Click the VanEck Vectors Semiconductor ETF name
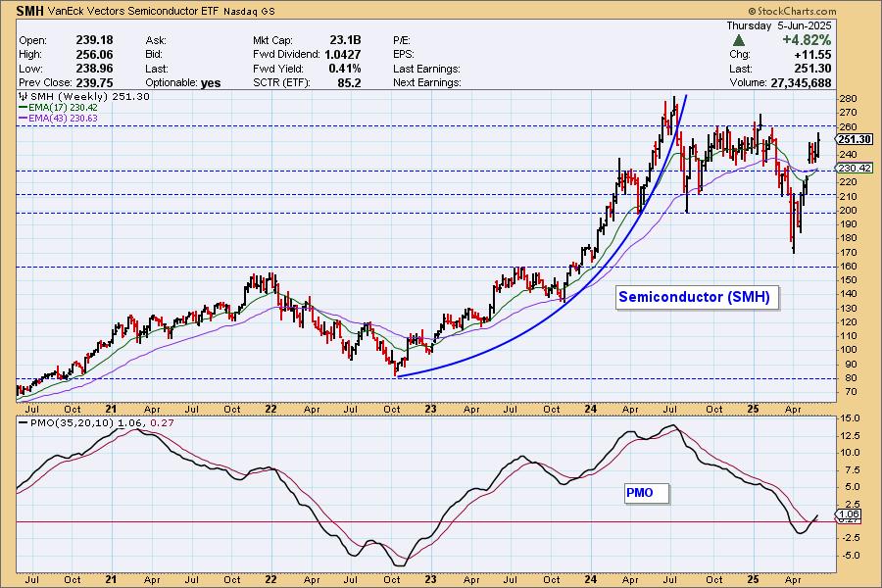Screen dimensions: 882x588 coord(134,11)
